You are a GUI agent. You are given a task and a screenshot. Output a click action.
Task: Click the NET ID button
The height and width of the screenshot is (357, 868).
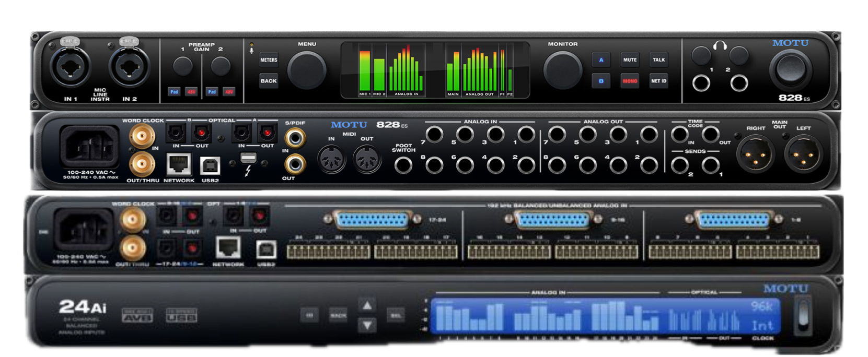coord(658,81)
